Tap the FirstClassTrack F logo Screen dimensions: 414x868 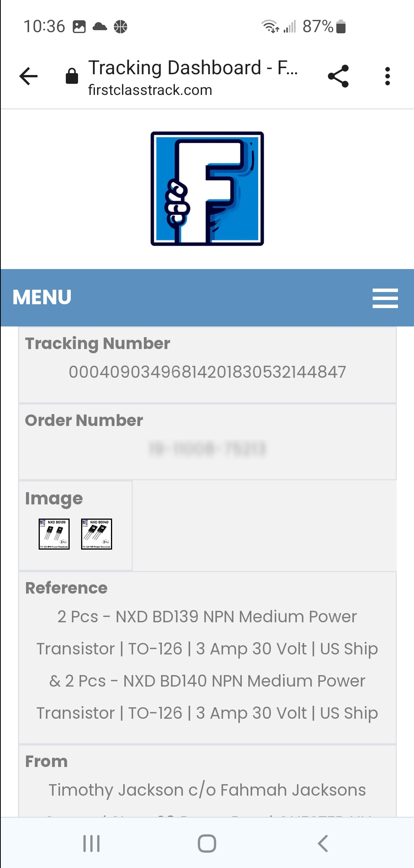click(207, 189)
